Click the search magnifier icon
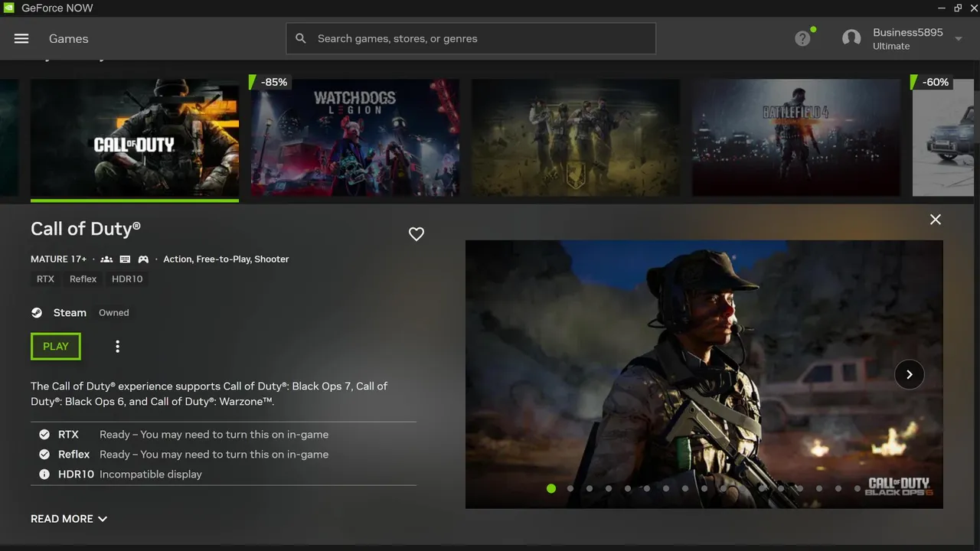 pyautogui.click(x=301, y=38)
